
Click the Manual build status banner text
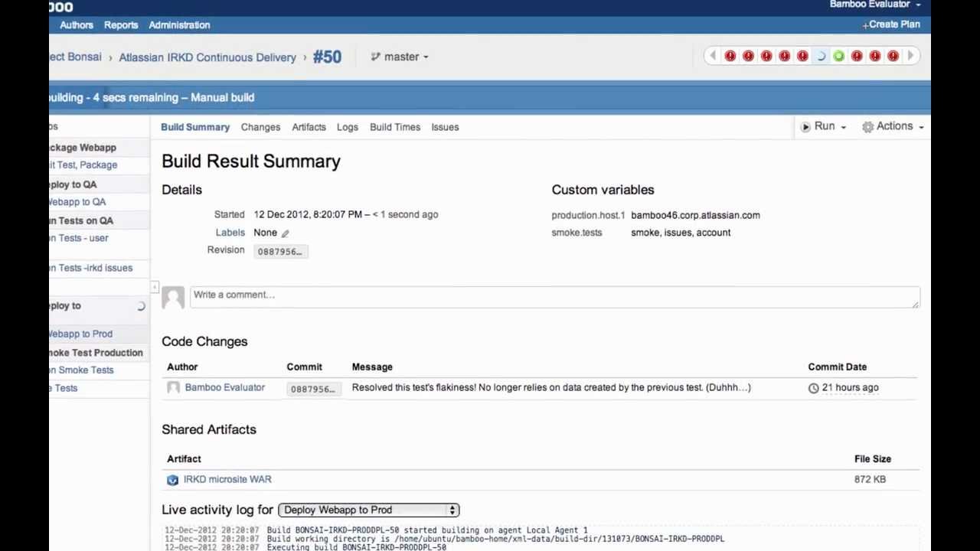coord(222,98)
